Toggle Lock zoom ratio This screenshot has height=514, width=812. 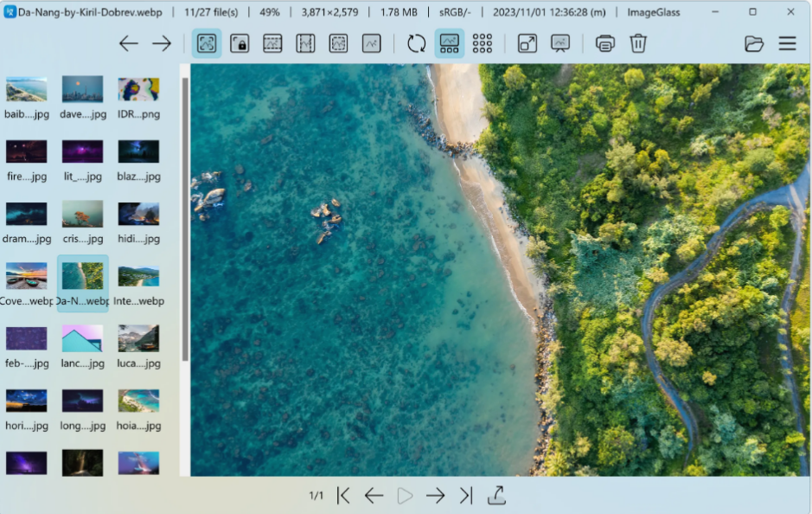[x=239, y=43]
